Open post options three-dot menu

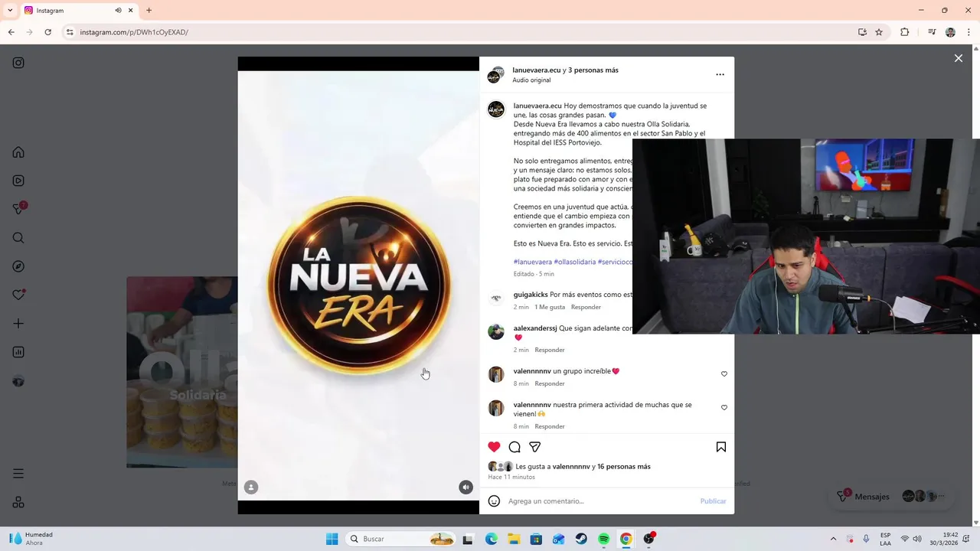[x=720, y=75]
